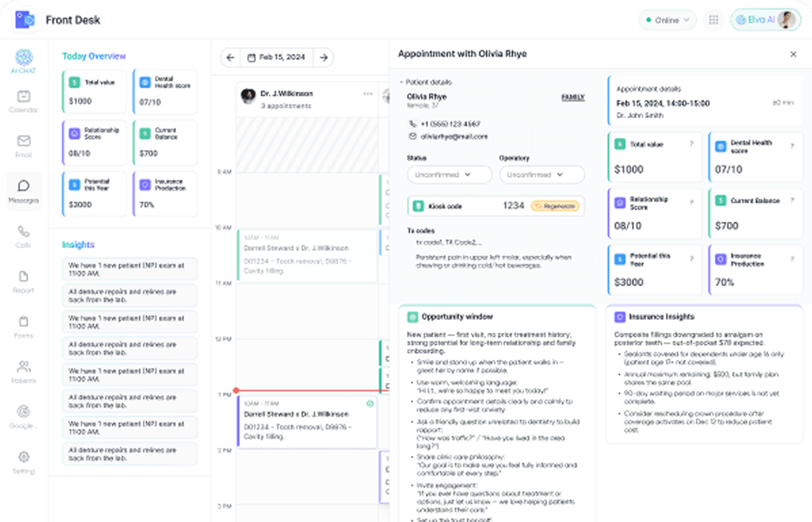Open the Feb 15, 2024 date picker

[x=277, y=58]
